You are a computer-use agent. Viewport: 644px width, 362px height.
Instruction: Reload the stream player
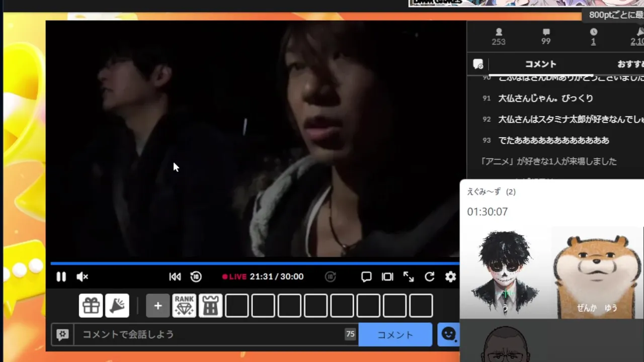tap(429, 277)
